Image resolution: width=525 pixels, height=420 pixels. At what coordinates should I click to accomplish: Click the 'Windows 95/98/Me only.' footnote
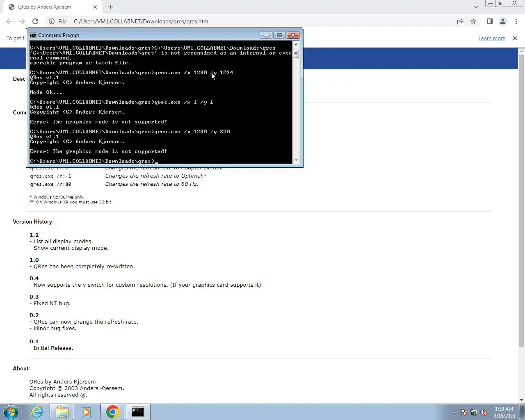tap(59, 197)
